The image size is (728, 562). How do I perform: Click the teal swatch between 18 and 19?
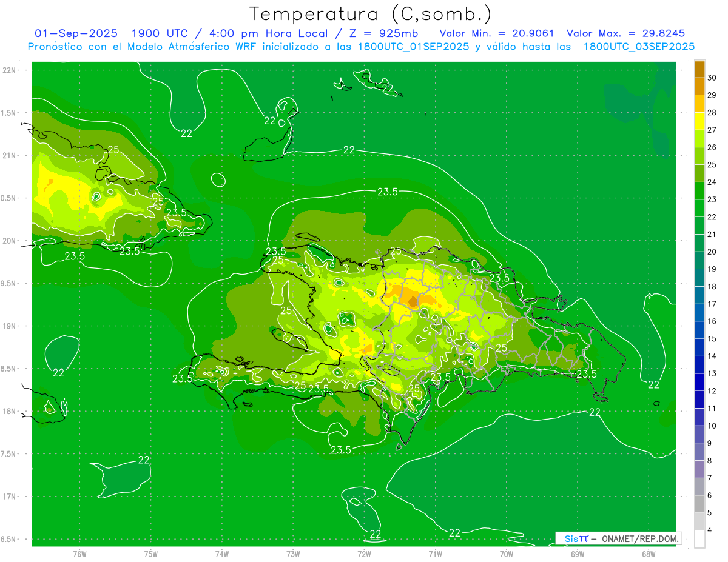pos(699,278)
